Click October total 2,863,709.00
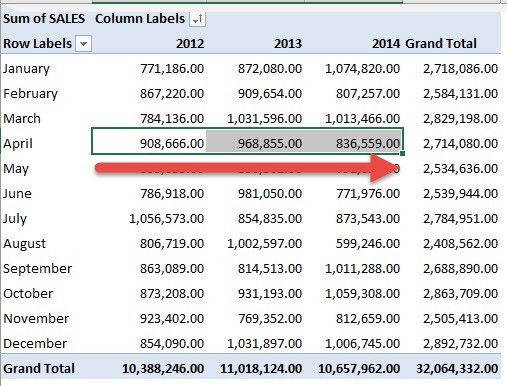This screenshot has height=386, width=507. click(x=461, y=294)
